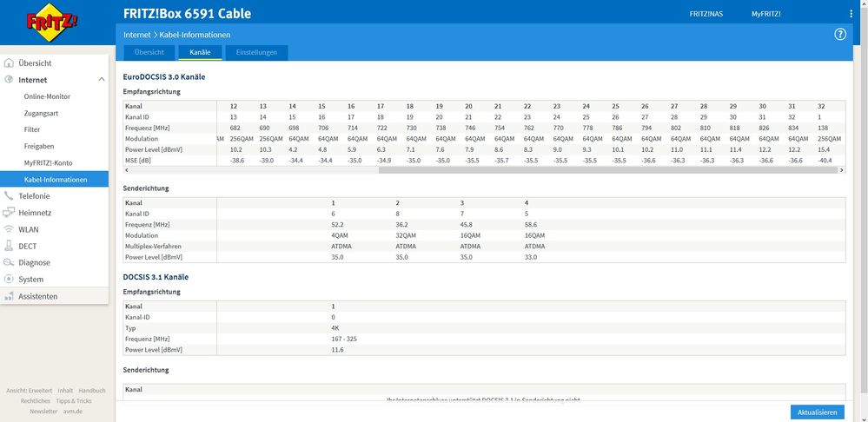The width and height of the screenshot is (868, 422).
Task: Open Freigaben submenu entry
Action: tap(39, 146)
